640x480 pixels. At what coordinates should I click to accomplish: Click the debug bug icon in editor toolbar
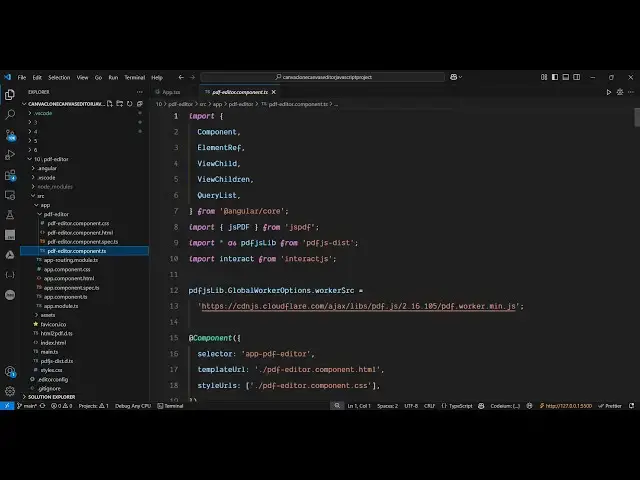tap(620, 92)
